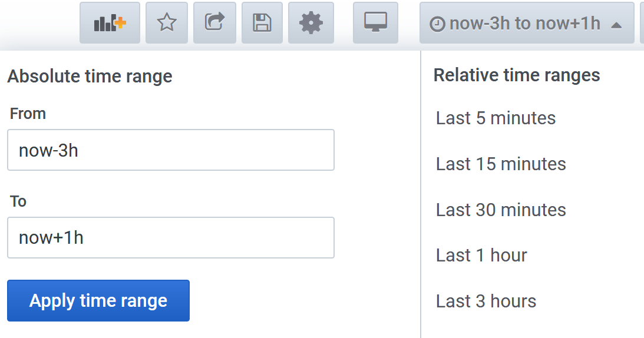Save the dashboard with floppy disk icon
Image resolution: width=644 pixels, height=338 pixels.
262,23
